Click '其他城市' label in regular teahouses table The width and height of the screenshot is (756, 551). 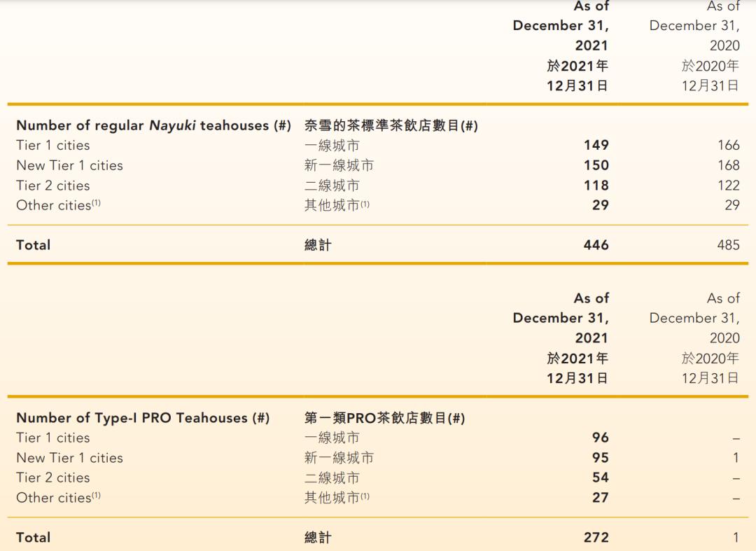pyautogui.click(x=337, y=205)
